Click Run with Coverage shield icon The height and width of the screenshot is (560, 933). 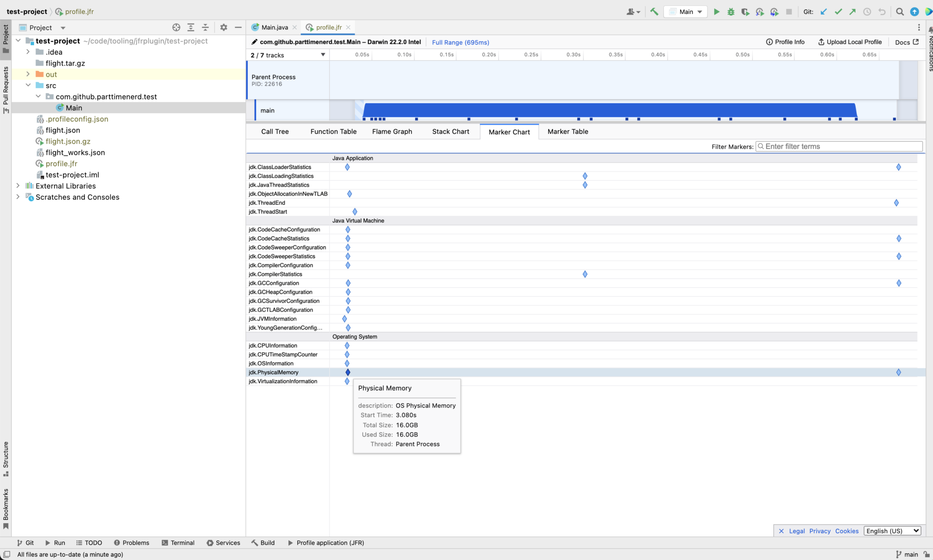[x=745, y=12]
